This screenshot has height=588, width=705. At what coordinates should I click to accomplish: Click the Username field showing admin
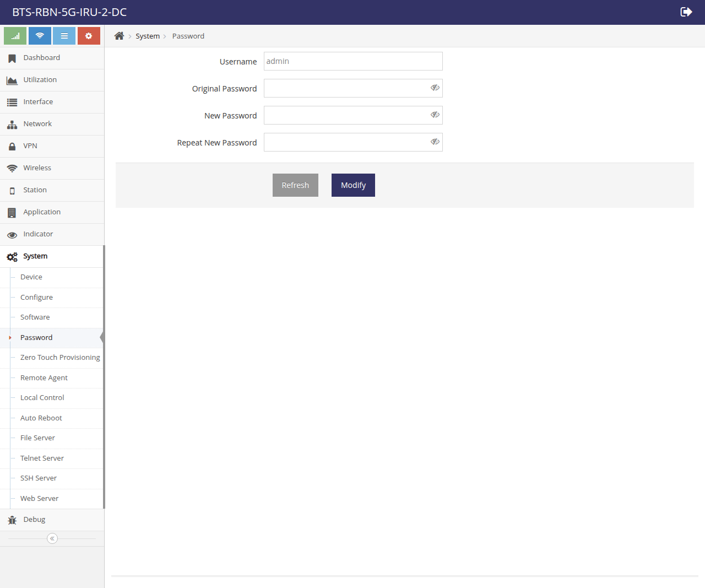coord(353,61)
